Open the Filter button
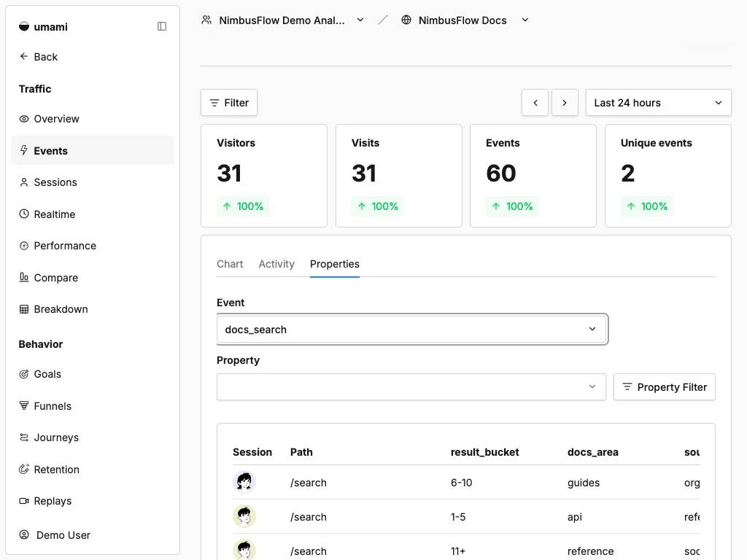 [229, 102]
